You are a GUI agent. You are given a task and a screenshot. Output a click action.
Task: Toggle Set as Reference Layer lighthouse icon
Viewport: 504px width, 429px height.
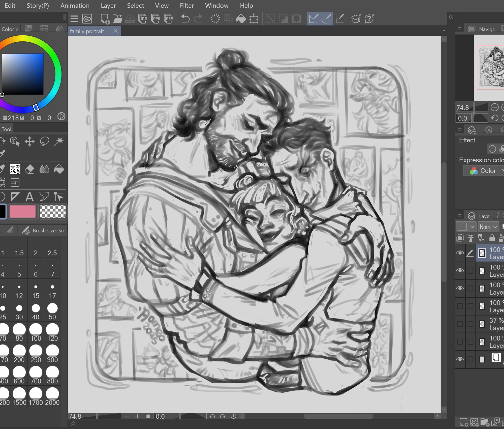coord(470,238)
